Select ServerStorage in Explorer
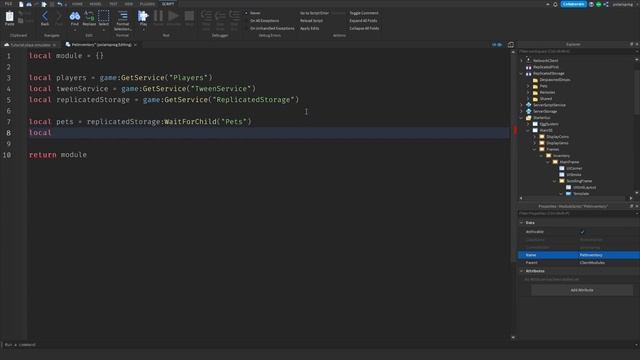Viewport: 640px width, 360px height. pyautogui.click(x=545, y=111)
